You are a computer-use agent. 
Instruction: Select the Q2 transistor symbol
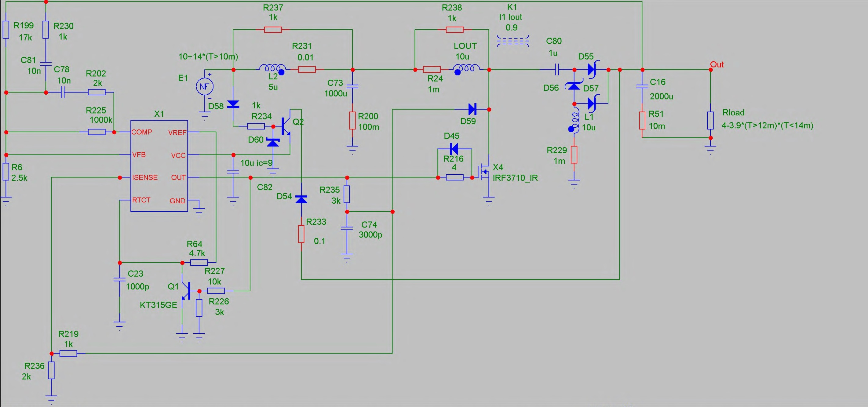point(286,126)
